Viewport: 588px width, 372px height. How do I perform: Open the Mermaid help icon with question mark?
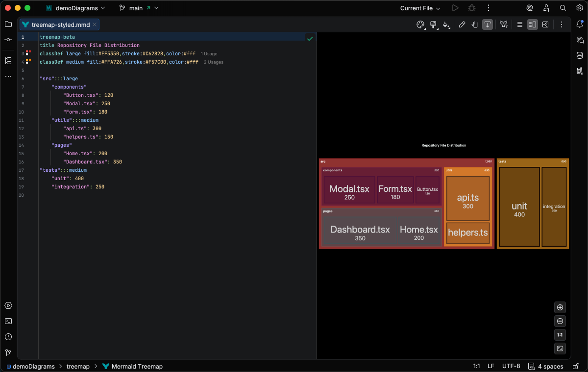(504, 24)
